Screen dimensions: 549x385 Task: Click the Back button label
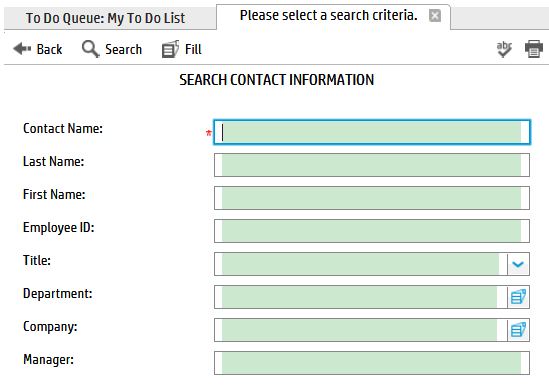49,49
